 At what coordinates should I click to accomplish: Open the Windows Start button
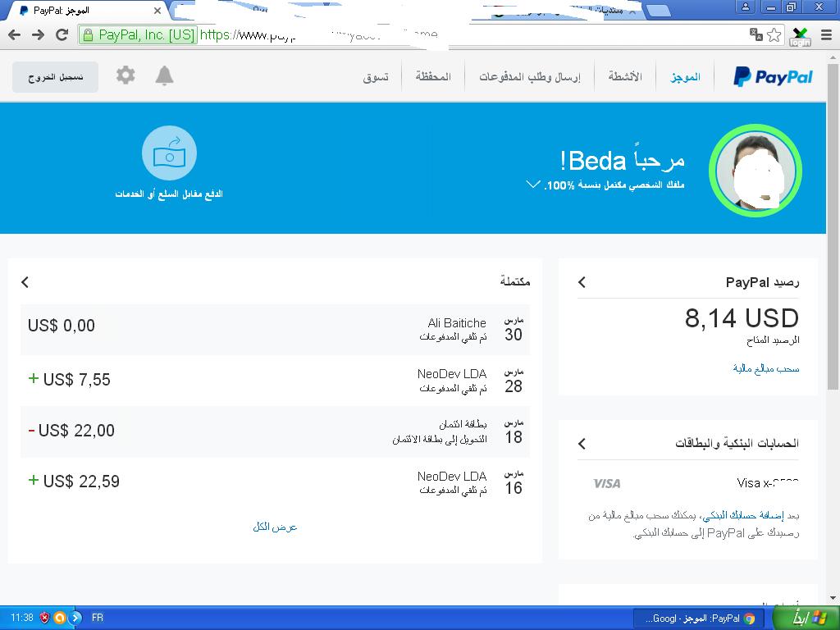pyautogui.click(x=806, y=618)
